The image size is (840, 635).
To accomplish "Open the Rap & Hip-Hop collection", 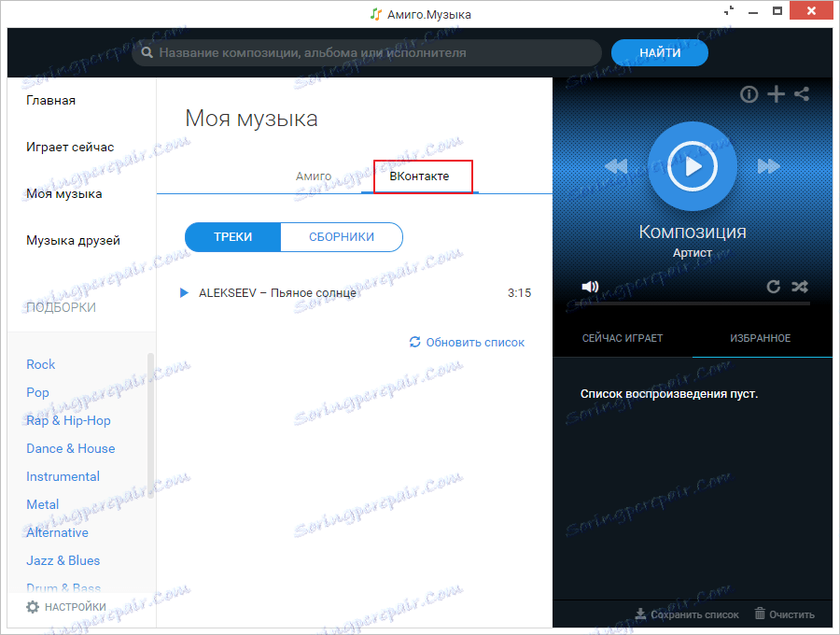I will coord(68,420).
